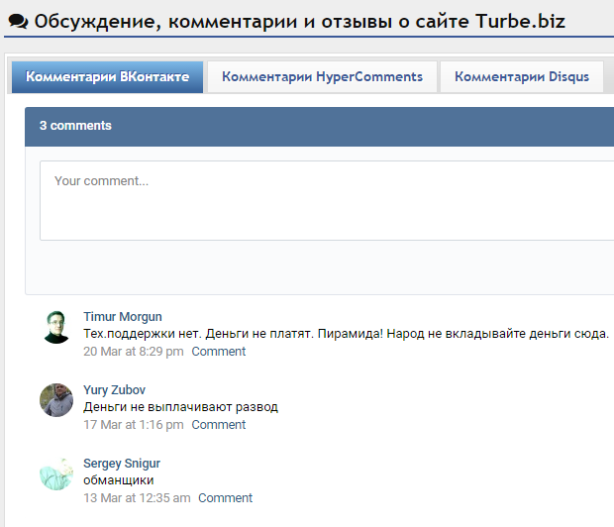This screenshot has height=527, width=614.
Task: Select the comment text 'обманщики'
Action: click(x=119, y=480)
